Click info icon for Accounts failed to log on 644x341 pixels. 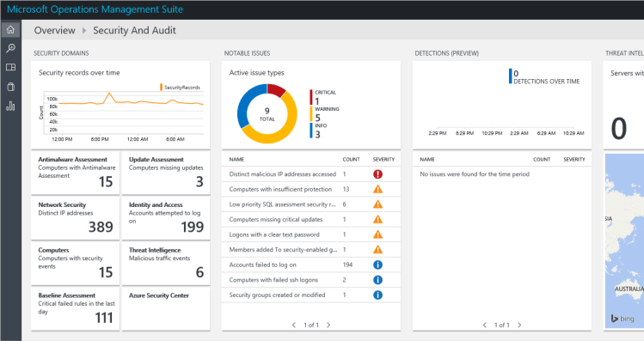coord(377,265)
